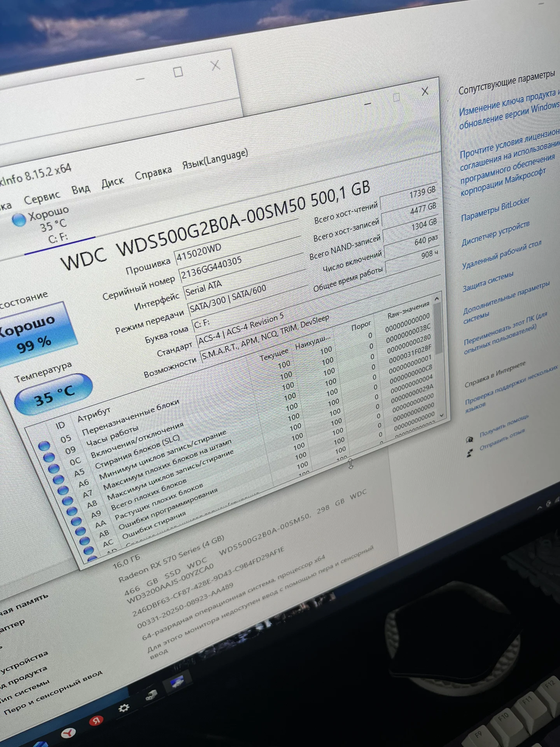Click the Raw-значения column header

pyautogui.click(x=408, y=310)
